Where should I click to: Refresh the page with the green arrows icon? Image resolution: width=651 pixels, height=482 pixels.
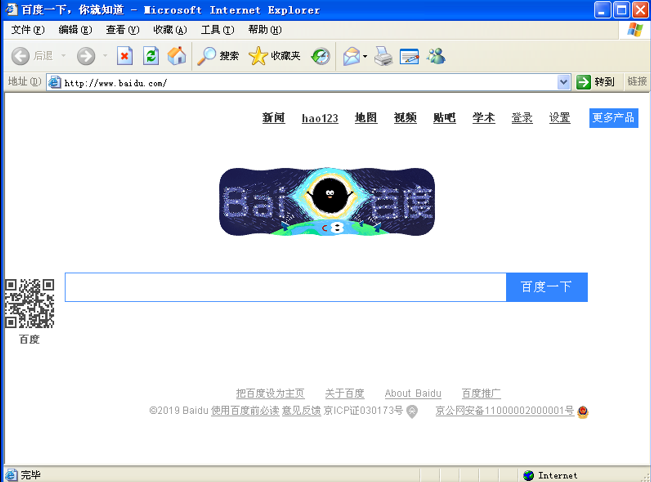[151, 56]
